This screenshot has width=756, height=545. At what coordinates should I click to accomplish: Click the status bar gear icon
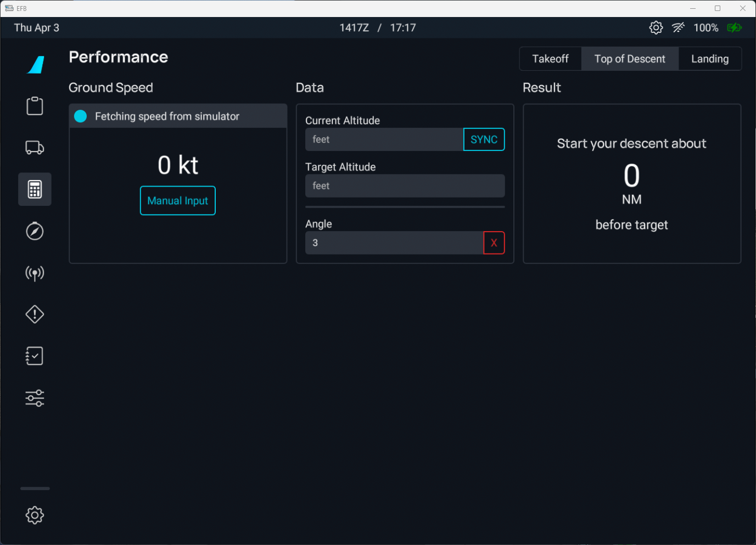coord(656,27)
